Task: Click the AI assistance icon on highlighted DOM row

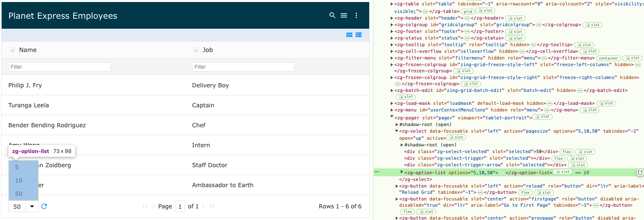Action: (640, 173)
